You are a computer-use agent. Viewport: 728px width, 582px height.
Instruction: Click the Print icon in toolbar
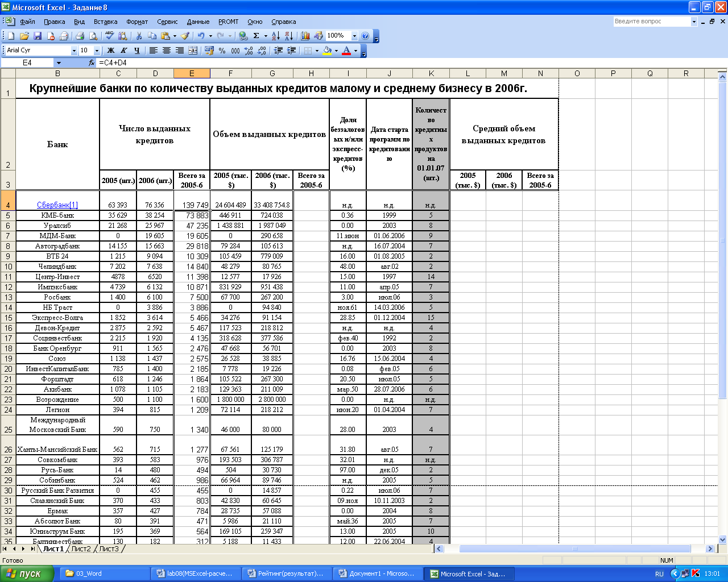80,36
